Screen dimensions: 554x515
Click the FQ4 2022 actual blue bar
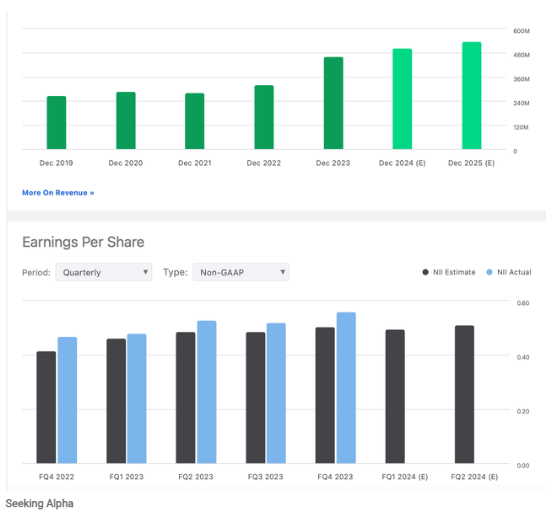coord(67,400)
